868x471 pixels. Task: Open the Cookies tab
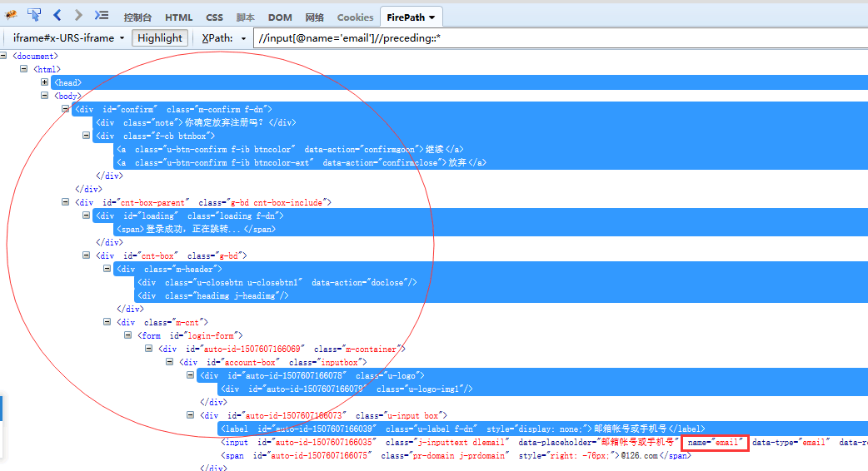coord(355,17)
